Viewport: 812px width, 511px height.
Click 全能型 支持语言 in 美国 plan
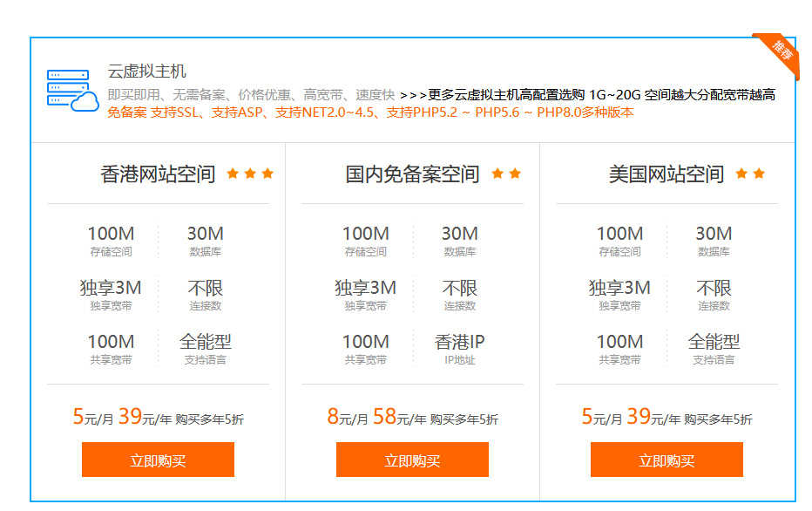[x=714, y=349]
